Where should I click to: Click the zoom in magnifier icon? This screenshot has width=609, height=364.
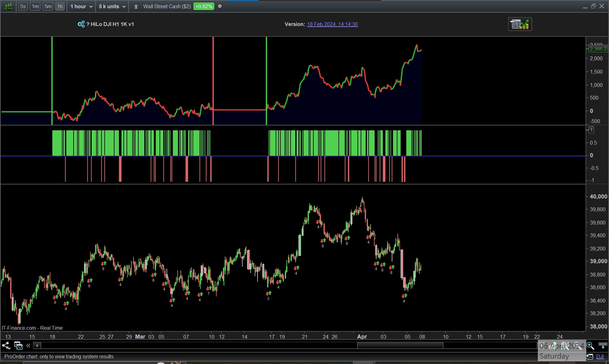pos(590,346)
